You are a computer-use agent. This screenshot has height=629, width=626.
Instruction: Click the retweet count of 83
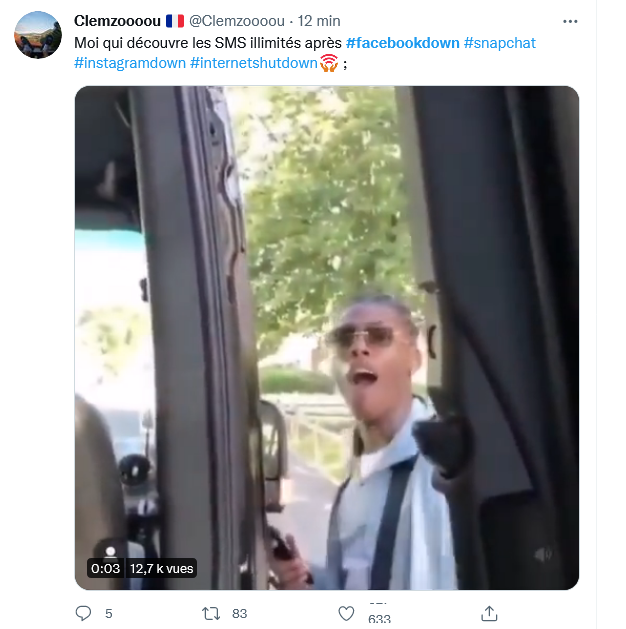[x=239, y=613]
